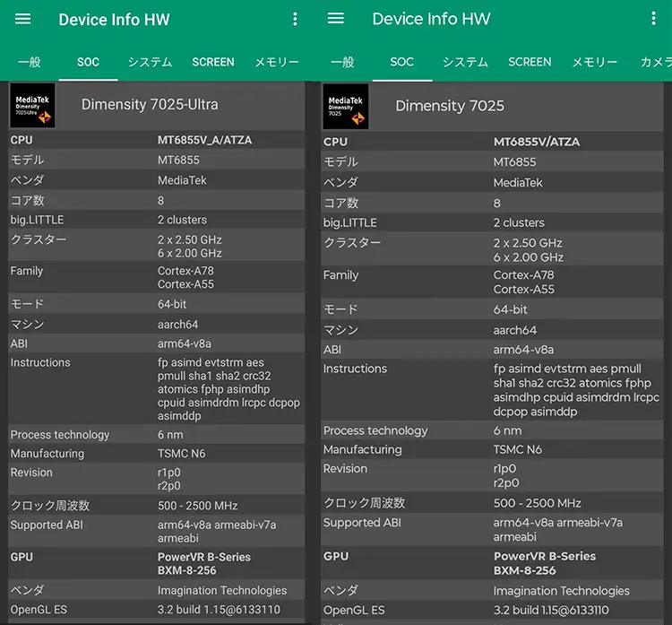Image resolution: width=672 pixels, height=625 pixels.
Task: Switch to 一般 tab in left panel
Action: pos(29,62)
